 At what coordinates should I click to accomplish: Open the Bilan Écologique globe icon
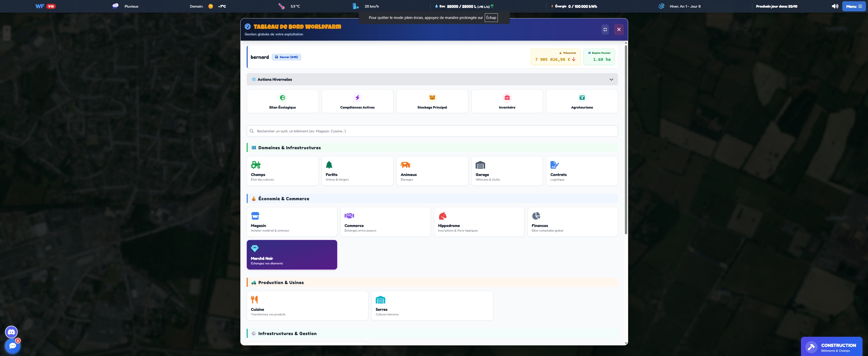[x=282, y=98]
